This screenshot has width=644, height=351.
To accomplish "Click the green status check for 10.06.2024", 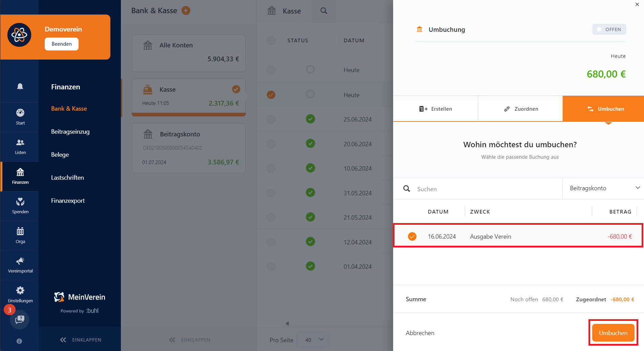I will click(x=310, y=168).
